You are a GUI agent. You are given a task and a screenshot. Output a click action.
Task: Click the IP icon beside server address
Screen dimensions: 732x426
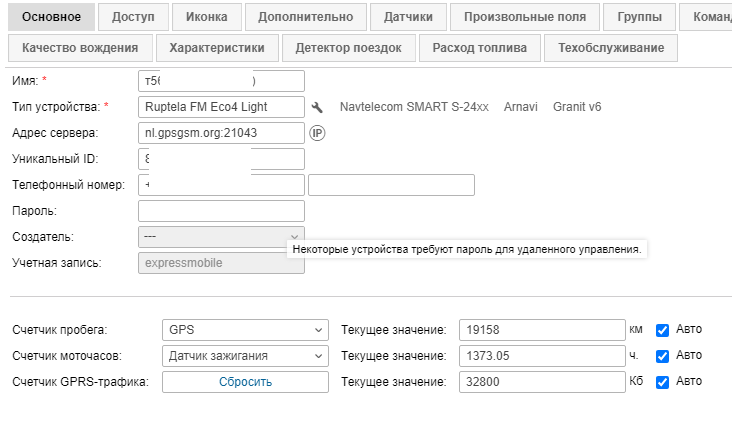coord(317,133)
